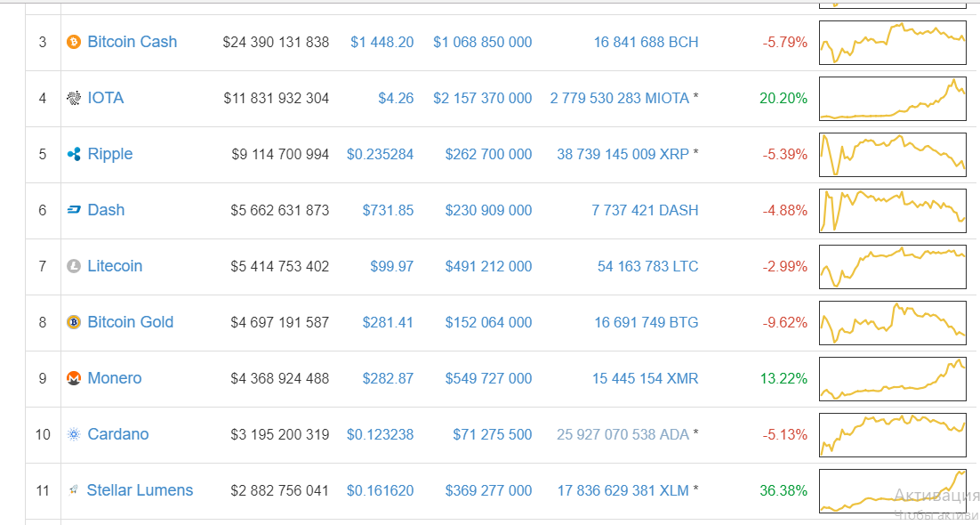Click IOTA price $4.26

click(396, 98)
